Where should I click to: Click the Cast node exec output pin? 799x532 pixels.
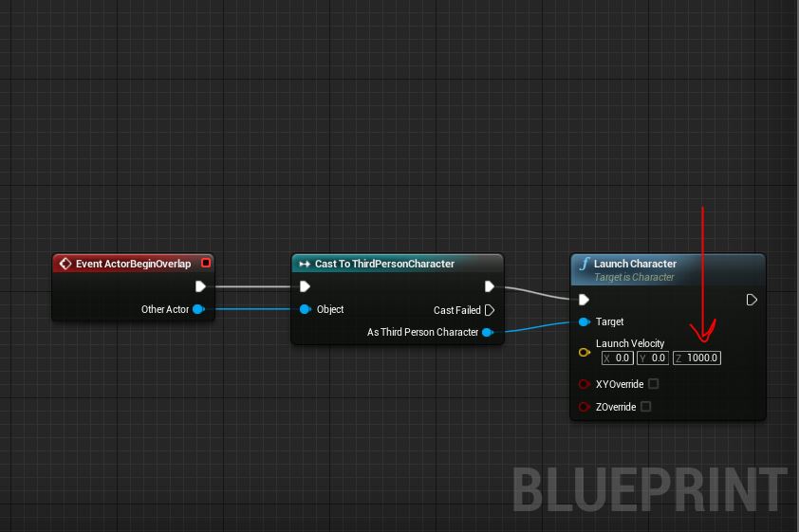[490, 286]
